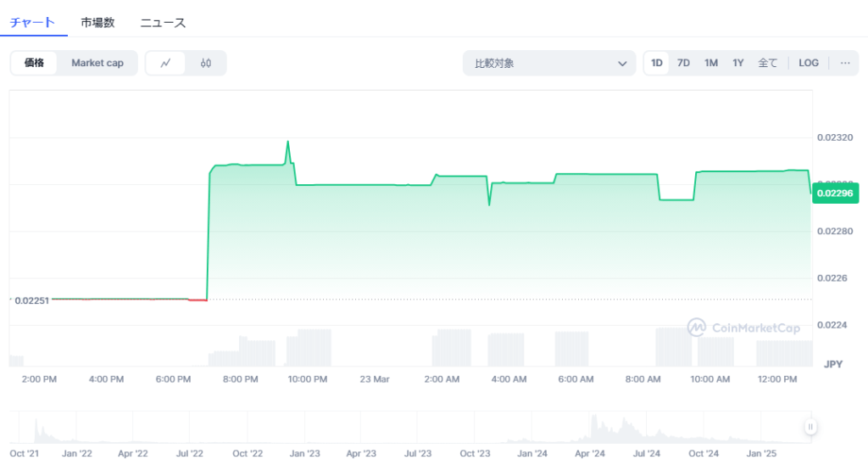Set chart range to 1Y
868x476 pixels.
738,63
